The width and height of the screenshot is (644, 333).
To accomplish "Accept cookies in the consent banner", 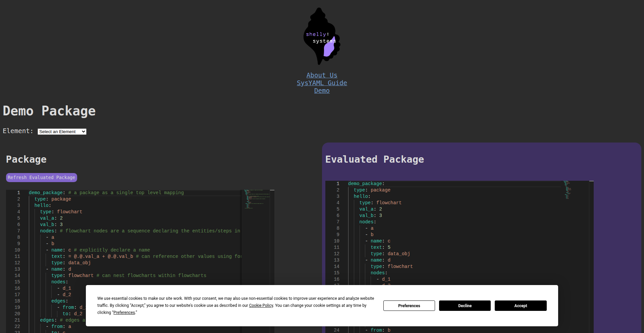I will tap(521, 306).
